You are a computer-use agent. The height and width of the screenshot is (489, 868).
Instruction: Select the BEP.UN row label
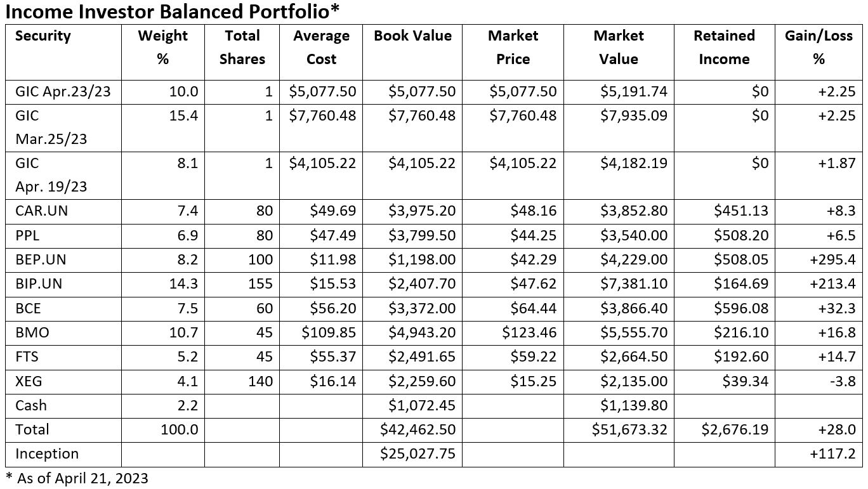[x=40, y=259]
